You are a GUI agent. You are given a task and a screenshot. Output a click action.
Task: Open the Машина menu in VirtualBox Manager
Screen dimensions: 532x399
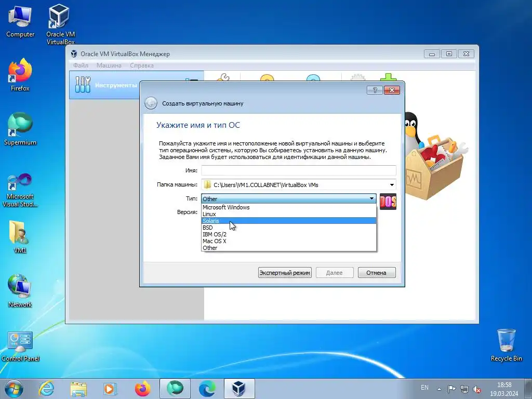[109, 65]
